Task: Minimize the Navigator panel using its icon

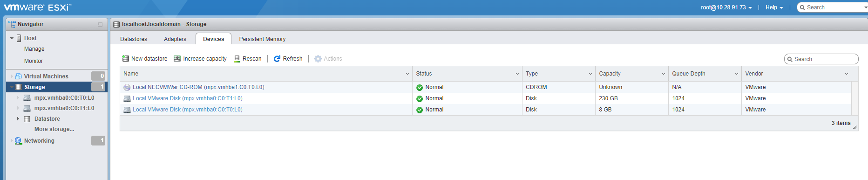Action: 100,24
